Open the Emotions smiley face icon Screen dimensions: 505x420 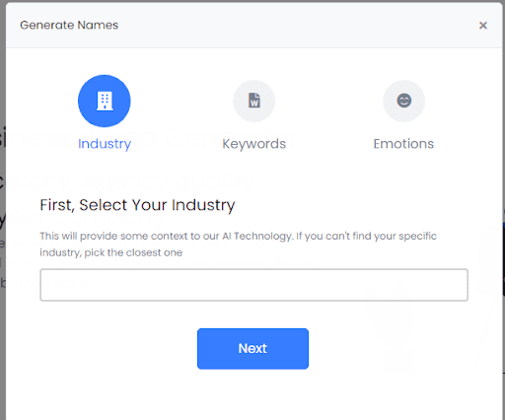click(x=403, y=101)
